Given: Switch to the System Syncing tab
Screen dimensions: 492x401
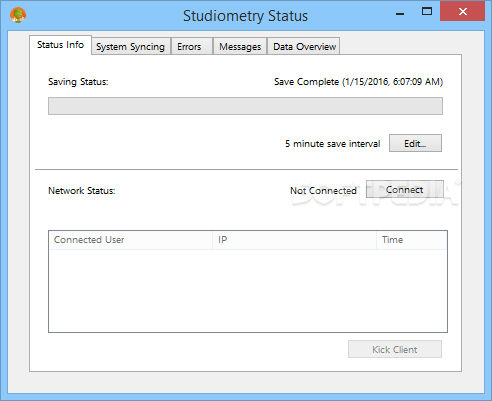Looking at the screenshot, I should (x=131, y=47).
